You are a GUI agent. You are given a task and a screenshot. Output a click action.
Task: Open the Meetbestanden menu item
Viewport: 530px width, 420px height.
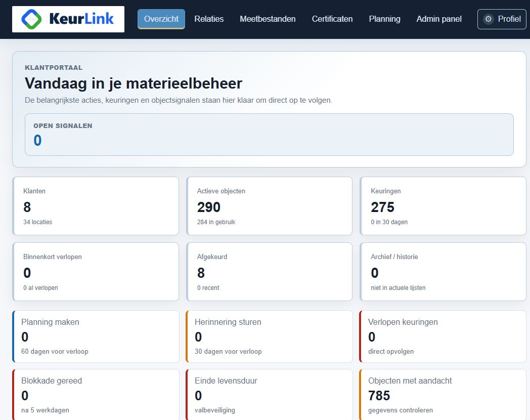(x=268, y=19)
